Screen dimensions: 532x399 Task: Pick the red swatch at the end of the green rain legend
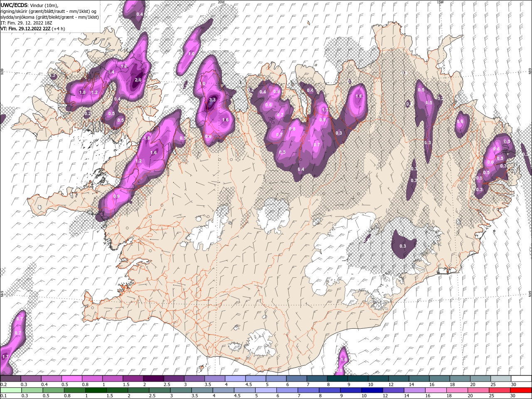(520, 390)
